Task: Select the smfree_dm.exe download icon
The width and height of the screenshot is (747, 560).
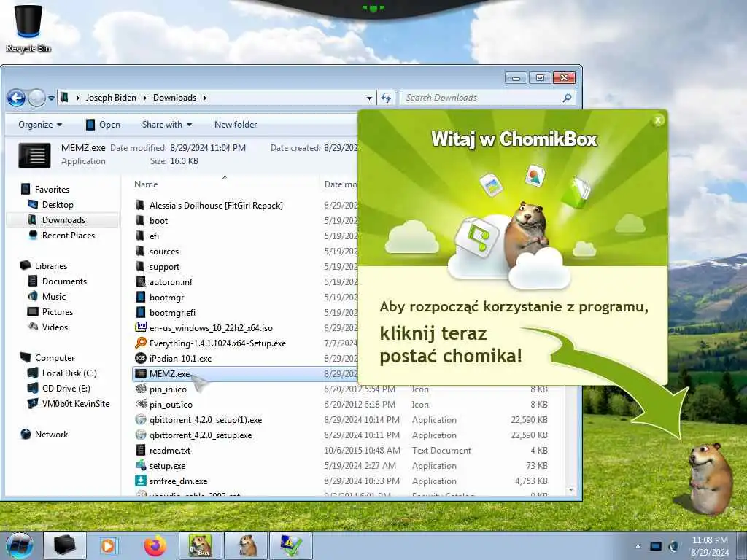Action: pyautogui.click(x=141, y=481)
